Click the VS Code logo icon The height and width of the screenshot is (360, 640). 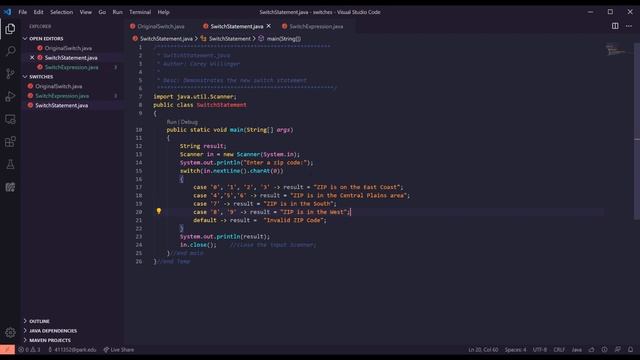coord(7,12)
